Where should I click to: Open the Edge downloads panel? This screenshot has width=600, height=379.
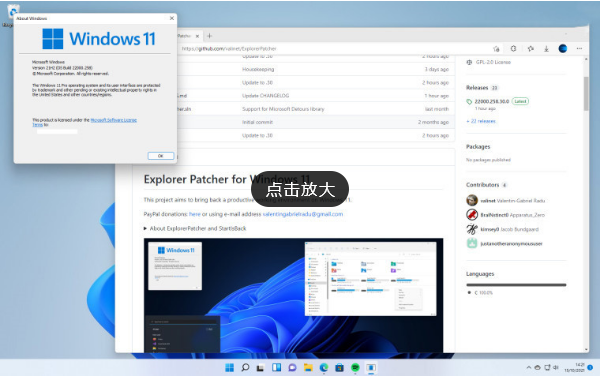(x=546, y=49)
